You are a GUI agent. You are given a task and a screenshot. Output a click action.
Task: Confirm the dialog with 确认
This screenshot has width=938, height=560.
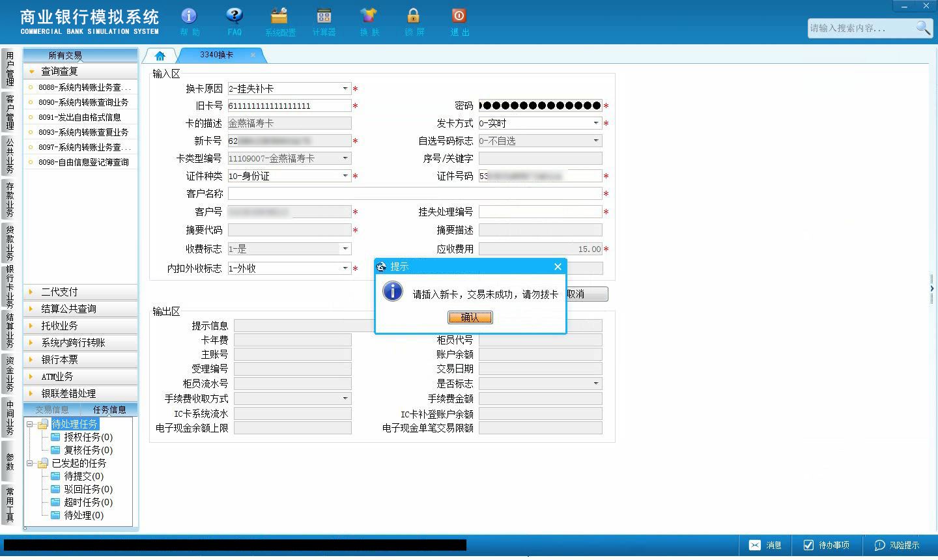tap(470, 317)
